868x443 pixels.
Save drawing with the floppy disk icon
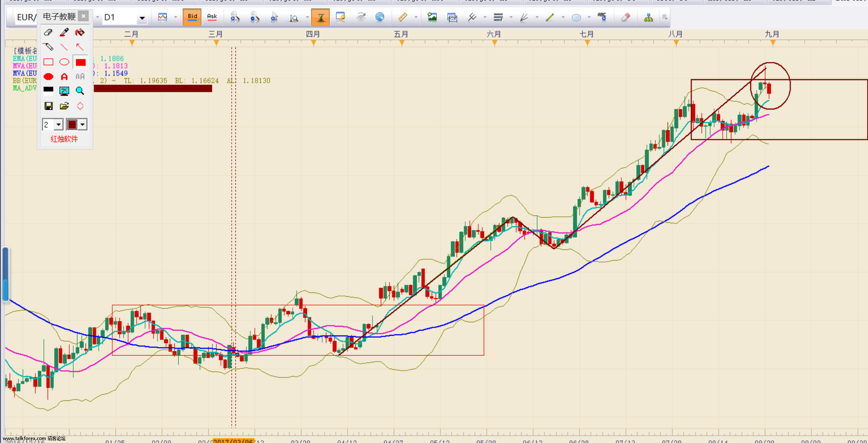(x=48, y=106)
